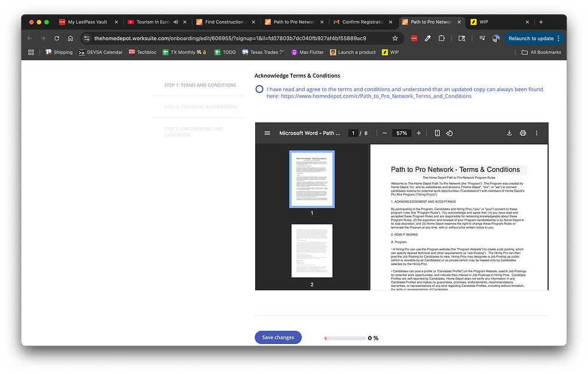Click the 0% progress bar
Image resolution: width=588 pixels, height=374 pixels.
click(x=345, y=338)
